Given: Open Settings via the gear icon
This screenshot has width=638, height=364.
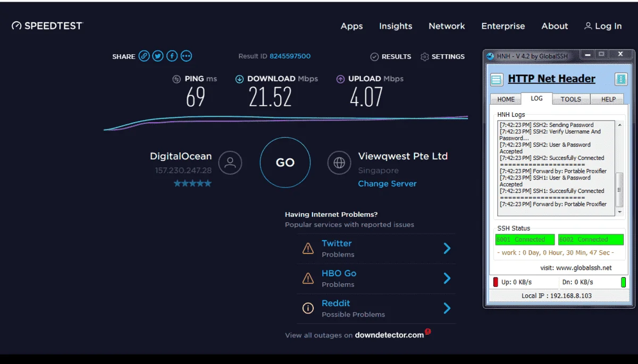Looking at the screenshot, I should [424, 56].
